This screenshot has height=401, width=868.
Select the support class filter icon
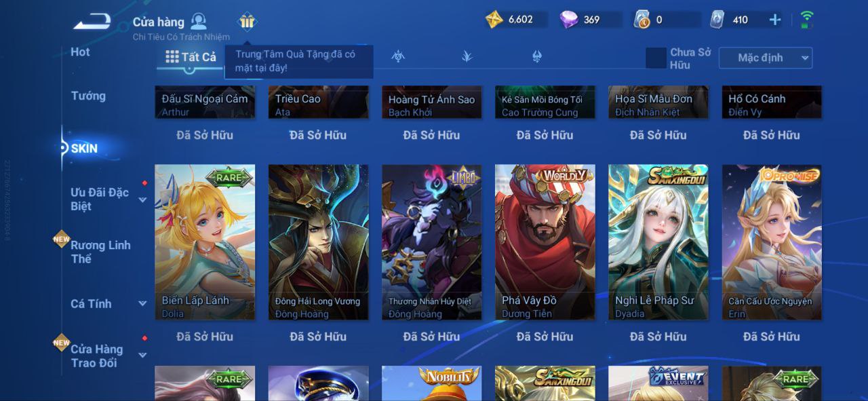click(537, 56)
